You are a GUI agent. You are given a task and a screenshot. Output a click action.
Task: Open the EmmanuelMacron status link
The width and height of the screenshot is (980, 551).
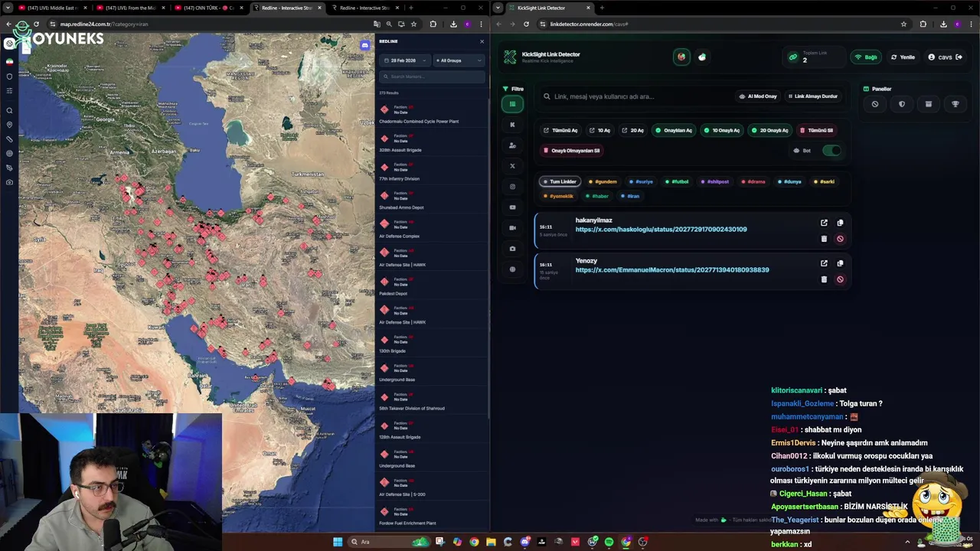tap(672, 270)
